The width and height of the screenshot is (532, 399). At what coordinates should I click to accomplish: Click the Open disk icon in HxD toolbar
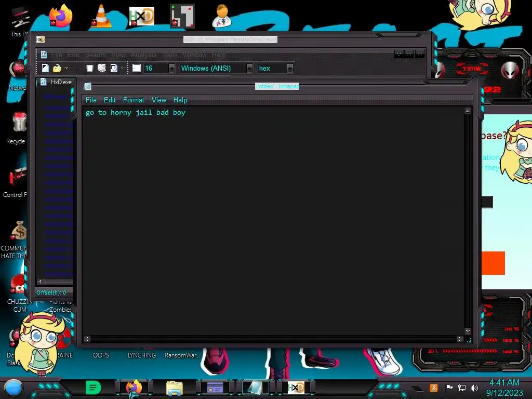tap(102, 68)
